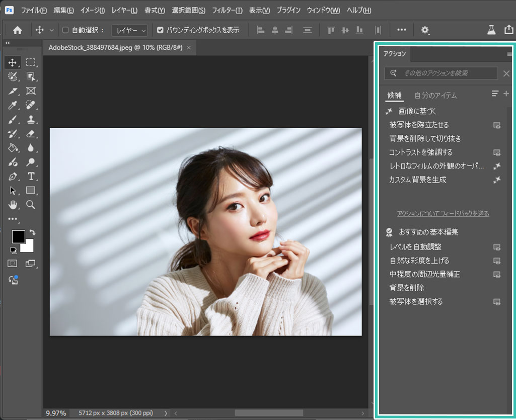The height and width of the screenshot is (420, 516).
Task: Swap foreground and background colors
Action: pyautogui.click(x=32, y=232)
